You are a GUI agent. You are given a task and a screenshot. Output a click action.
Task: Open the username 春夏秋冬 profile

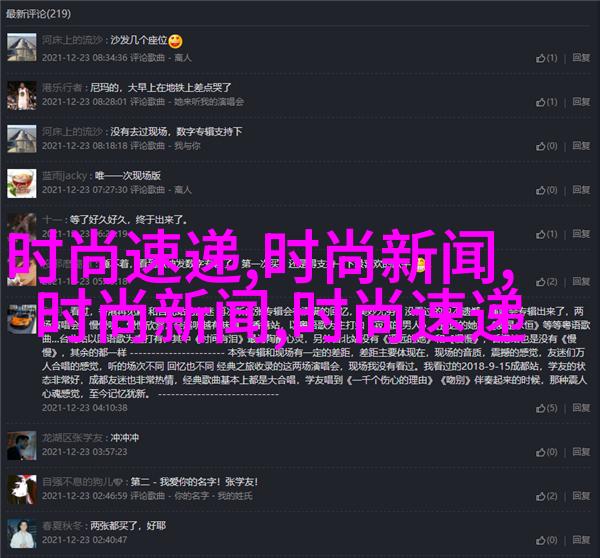(62, 526)
